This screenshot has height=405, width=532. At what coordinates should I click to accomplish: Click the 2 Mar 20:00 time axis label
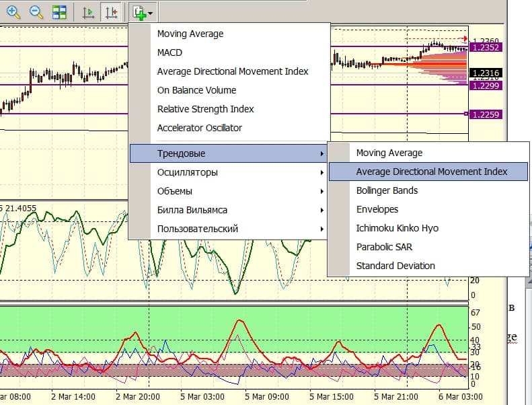138,396
